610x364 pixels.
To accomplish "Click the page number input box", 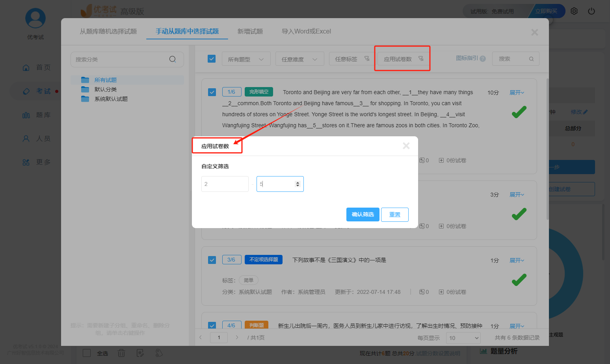I will pos(219,337).
